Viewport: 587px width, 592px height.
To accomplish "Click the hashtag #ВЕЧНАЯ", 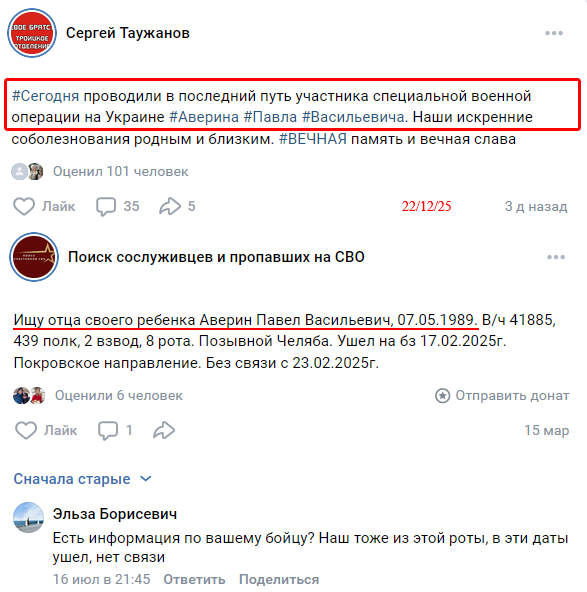I will coord(313,139).
